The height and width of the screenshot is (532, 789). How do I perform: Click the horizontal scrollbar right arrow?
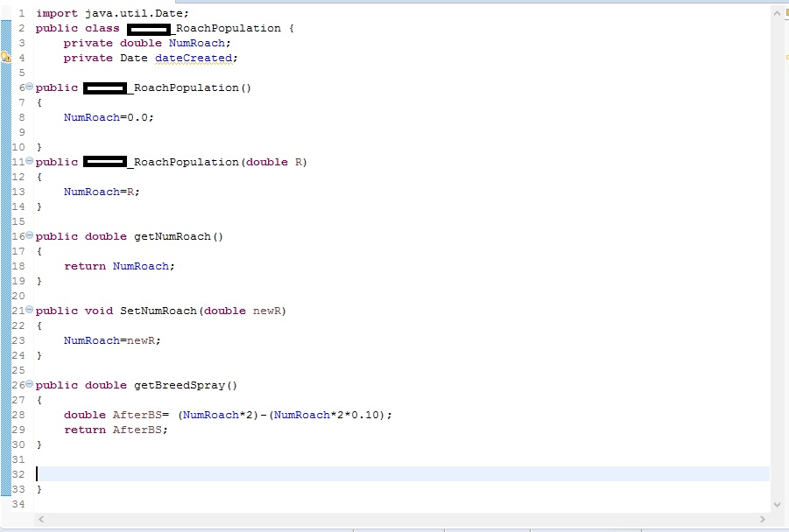763,519
